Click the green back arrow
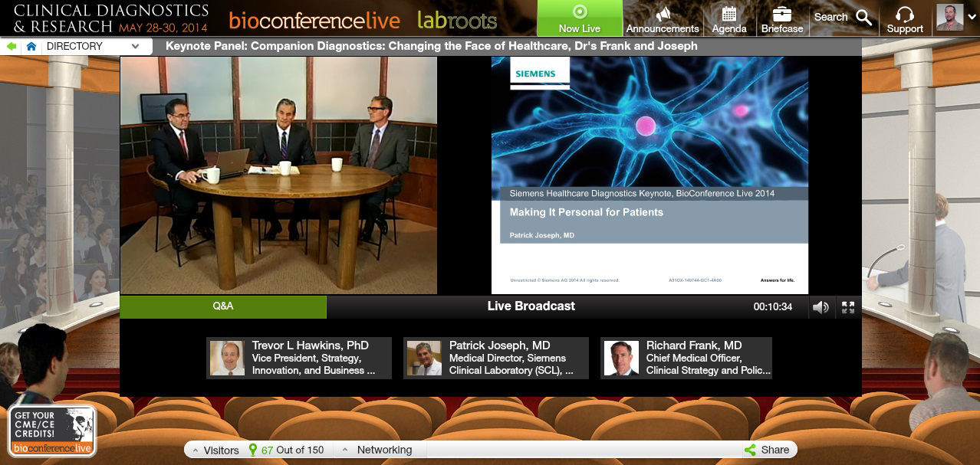 click(12, 46)
